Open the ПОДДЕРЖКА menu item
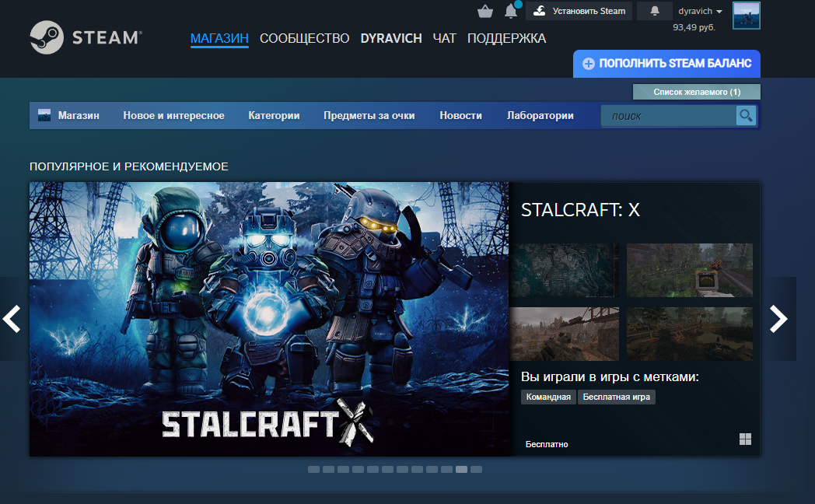815x504 pixels. pos(506,38)
